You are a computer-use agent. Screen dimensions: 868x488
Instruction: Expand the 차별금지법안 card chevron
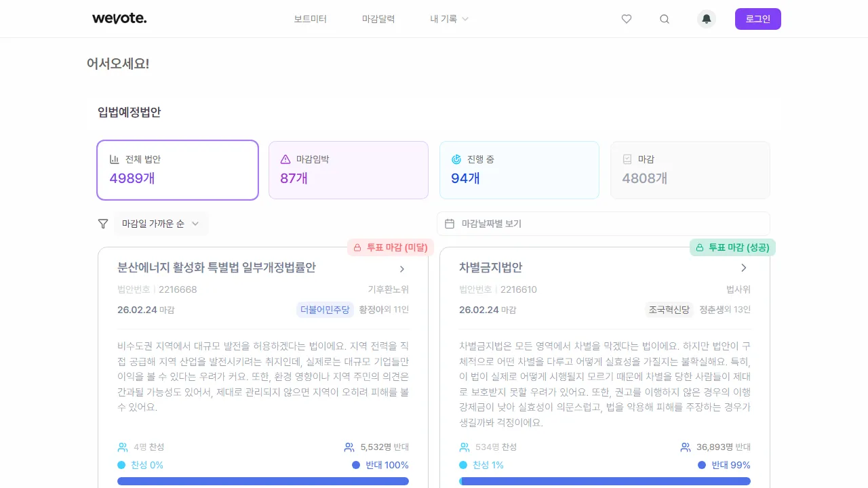pyautogui.click(x=743, y=268)
